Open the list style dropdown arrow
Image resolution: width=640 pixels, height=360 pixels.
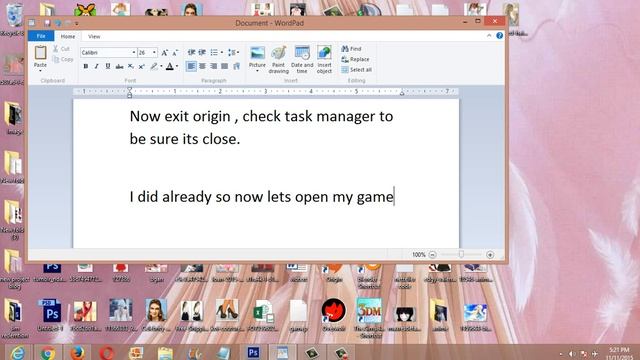(x=222, y=52)
